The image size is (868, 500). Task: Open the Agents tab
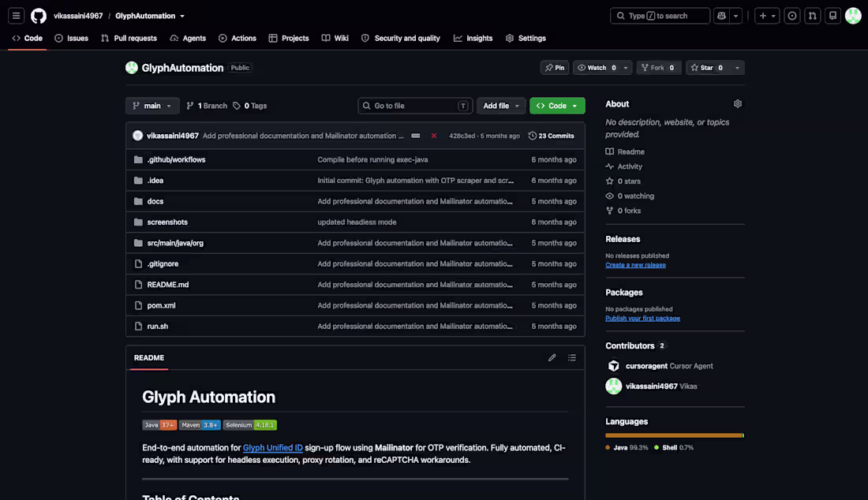click(x=188, y=38)
